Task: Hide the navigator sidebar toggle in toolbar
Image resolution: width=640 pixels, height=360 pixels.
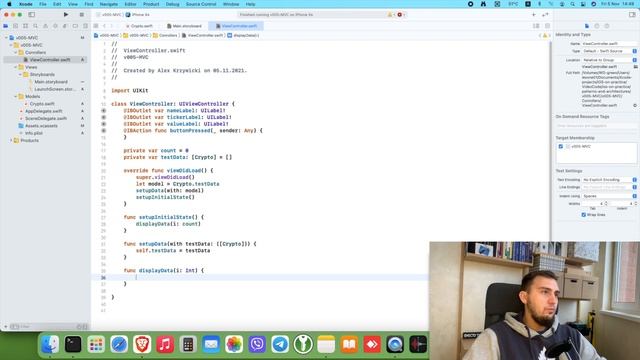Action: click(x=31, y=15)
